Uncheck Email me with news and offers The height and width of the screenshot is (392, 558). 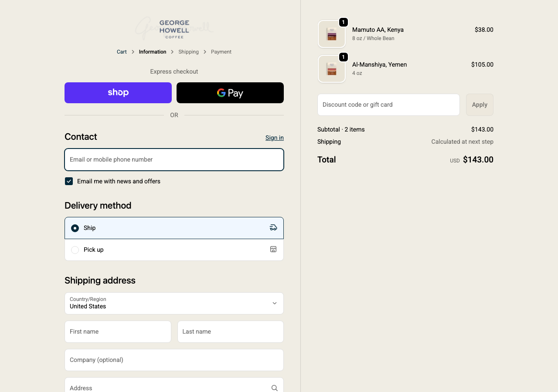69,181
